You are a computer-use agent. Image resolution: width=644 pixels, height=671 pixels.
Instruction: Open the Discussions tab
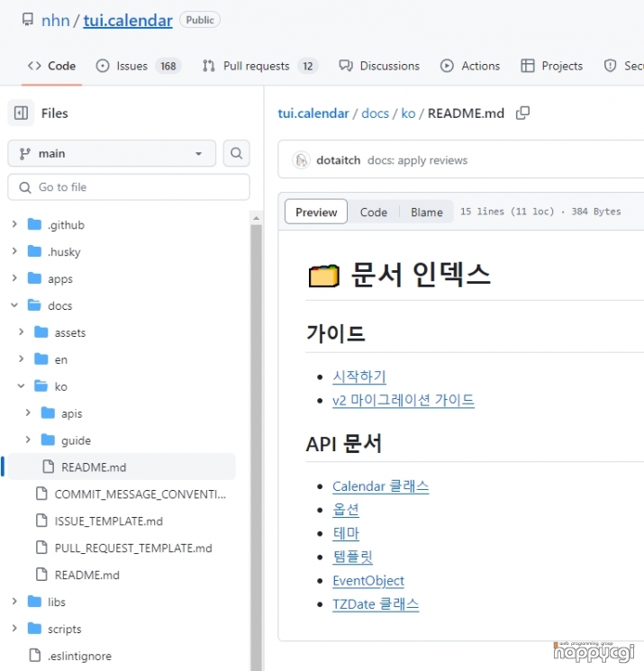click(x=379, y=66)
